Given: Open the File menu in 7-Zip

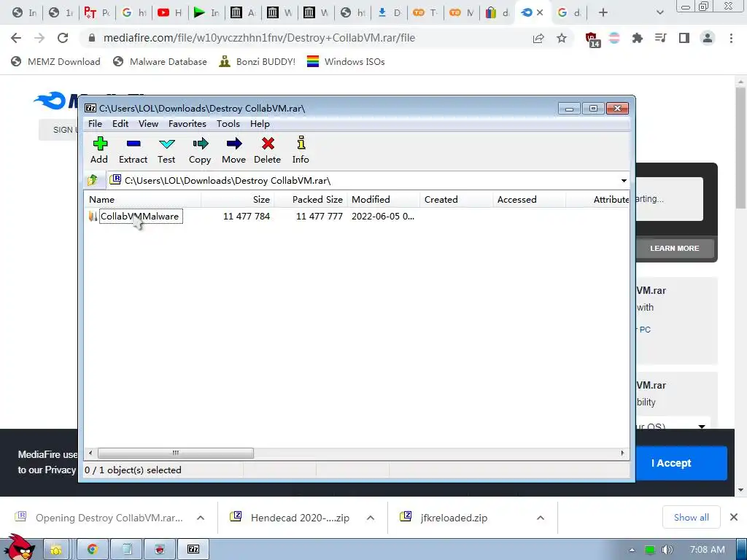Looking at the screenshot, I should click(95, 124).
